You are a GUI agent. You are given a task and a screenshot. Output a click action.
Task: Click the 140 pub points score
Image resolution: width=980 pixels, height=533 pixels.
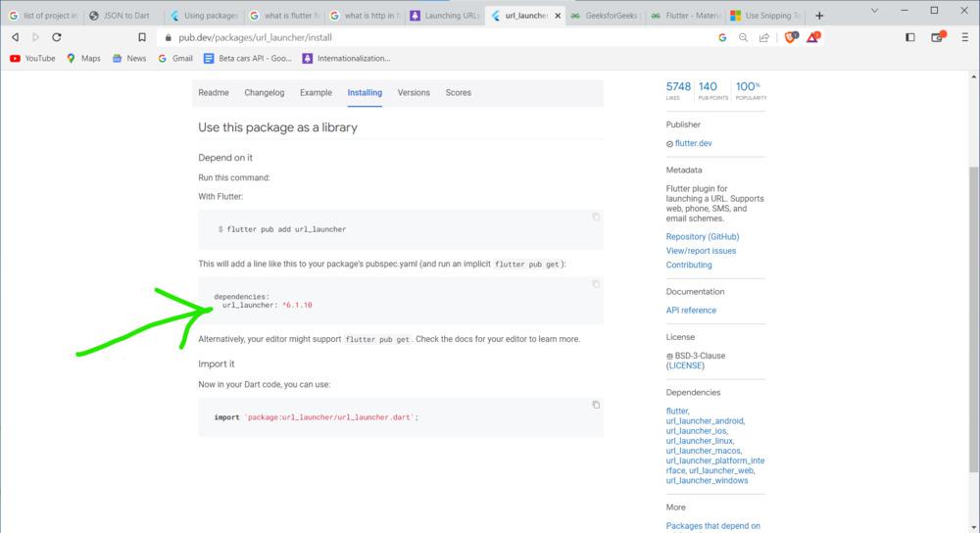click(x=712, y=89)
